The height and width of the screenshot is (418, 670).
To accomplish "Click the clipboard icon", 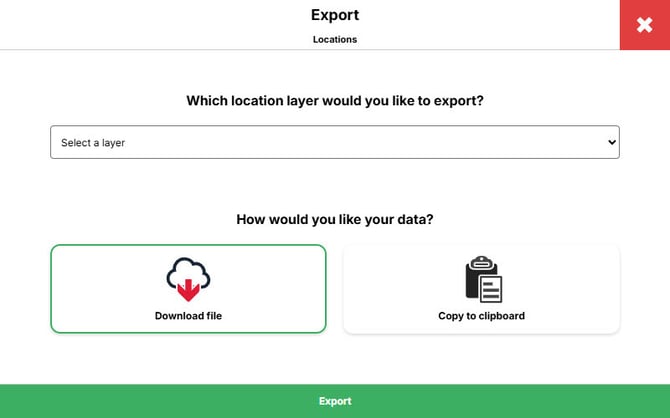I will [x=482, y=279].
